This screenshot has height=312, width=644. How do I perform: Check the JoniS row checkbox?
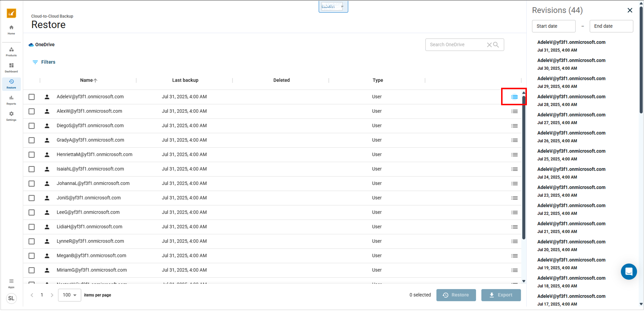[x=31, y=198]
